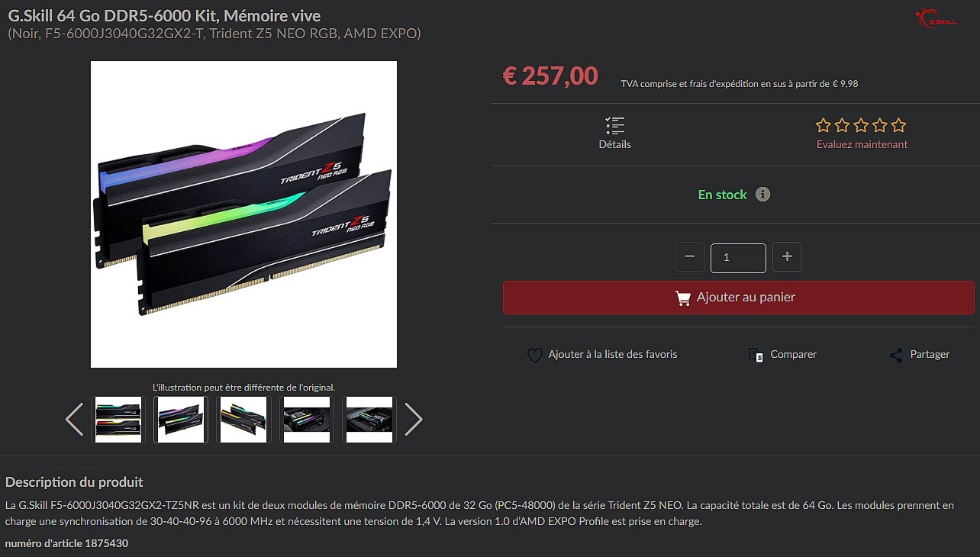Select the third RAM thumbnail
This screenshot has height=557, width=980.
[x=243, y=420]
